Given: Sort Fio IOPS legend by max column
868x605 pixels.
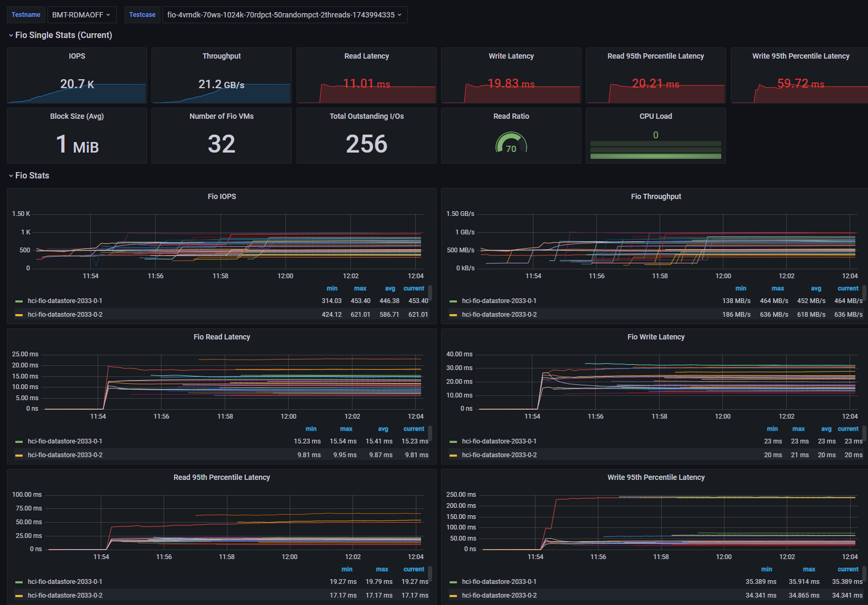Looking at the screenshot, I should pos(360,289).
